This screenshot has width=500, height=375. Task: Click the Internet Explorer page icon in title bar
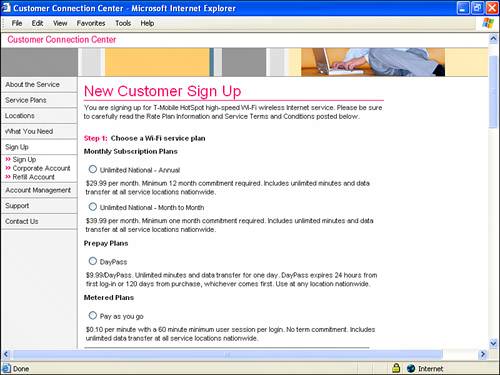(x=6, y=7)
